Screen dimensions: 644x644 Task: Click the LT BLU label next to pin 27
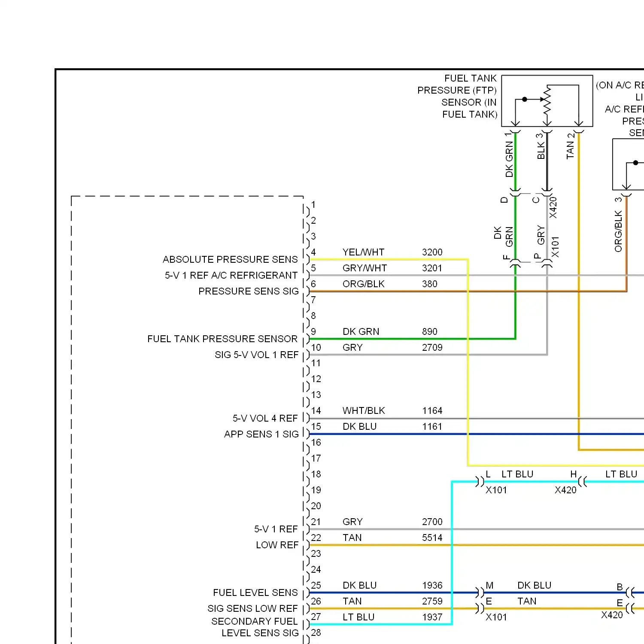click(358, 617)
